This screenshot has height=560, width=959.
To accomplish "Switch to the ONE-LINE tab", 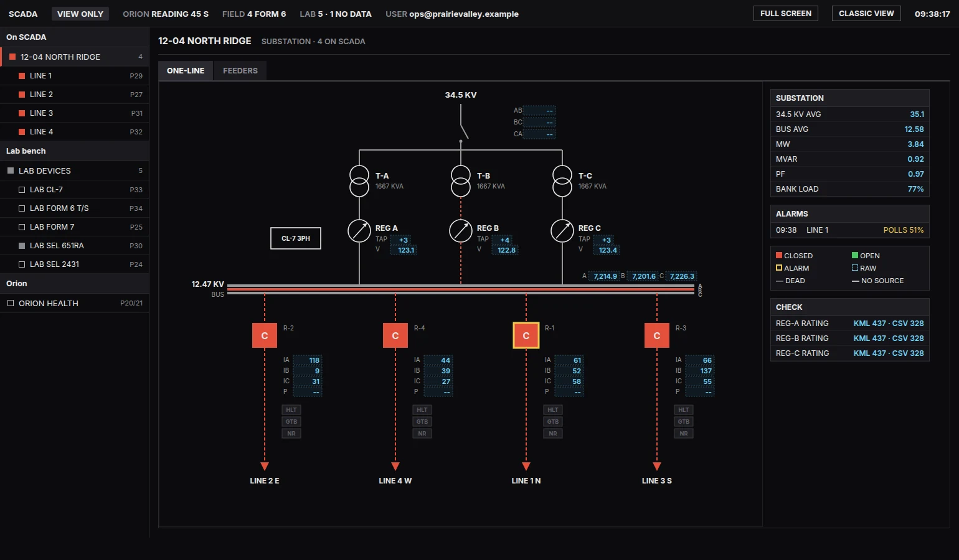I will tap(186, 71).
